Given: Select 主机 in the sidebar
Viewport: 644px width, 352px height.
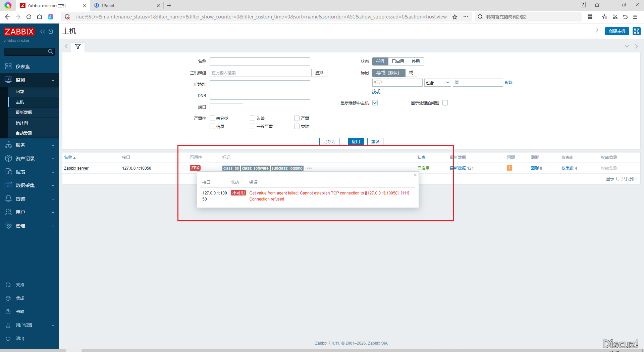Looking at the screenshot, I should click(x=20, y=102).
